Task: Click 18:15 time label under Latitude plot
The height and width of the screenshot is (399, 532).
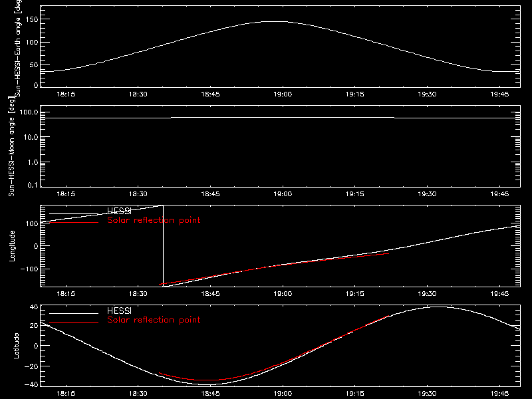Action: pyautogui.click(x=66, y=394)
